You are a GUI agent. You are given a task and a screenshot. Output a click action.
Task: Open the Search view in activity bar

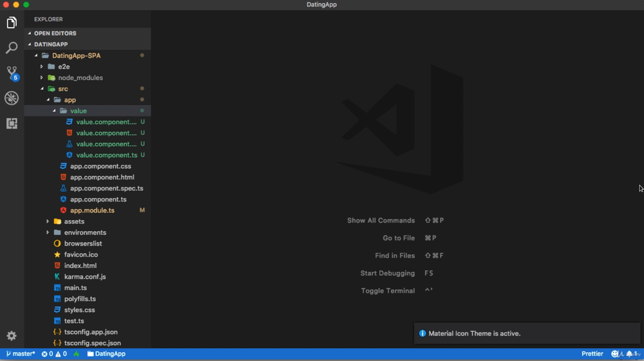12,48
